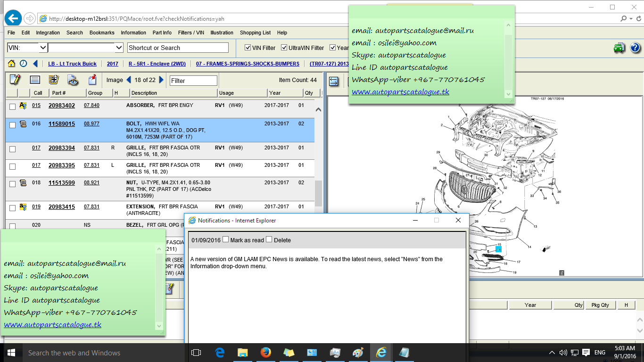Image resolution: width=644 pixels, height=362 pixels.
Task: Check the box for grille 20983394
Action: 12,149
